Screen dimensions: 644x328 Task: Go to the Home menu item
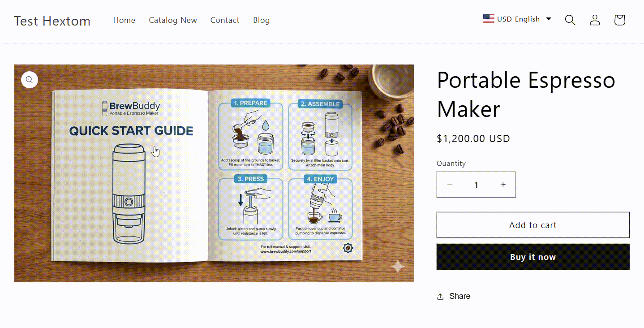pyautogui.click(x=124, y=20)
